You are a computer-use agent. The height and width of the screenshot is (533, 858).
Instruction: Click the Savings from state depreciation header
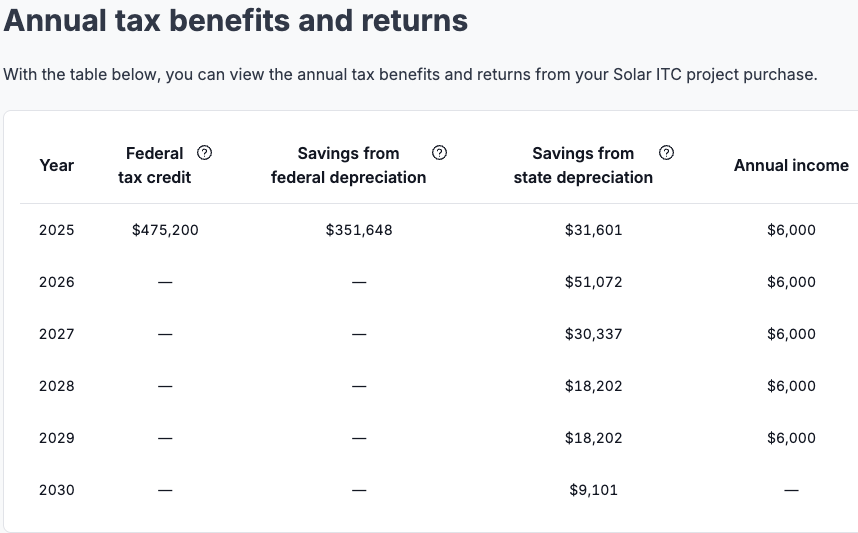(583, 165)
